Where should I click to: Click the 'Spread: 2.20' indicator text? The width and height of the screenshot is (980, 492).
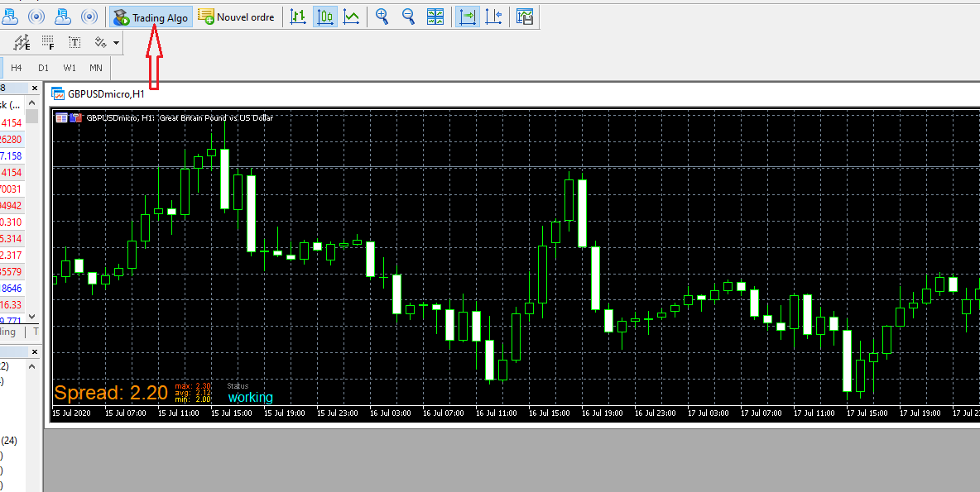click(x=111, y=393)
